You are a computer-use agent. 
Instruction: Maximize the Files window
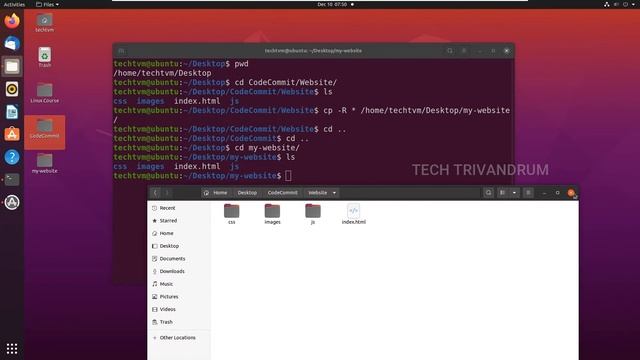pyautogui.click(x=558, y=193)
